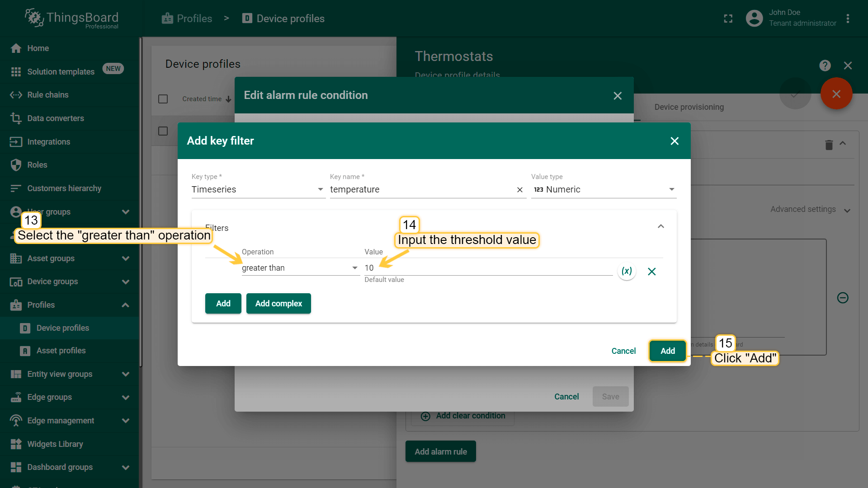The width and height of the screenshot is (868, 488).
Task: Expand Asset groups chevron
Action: click(126, 258)
